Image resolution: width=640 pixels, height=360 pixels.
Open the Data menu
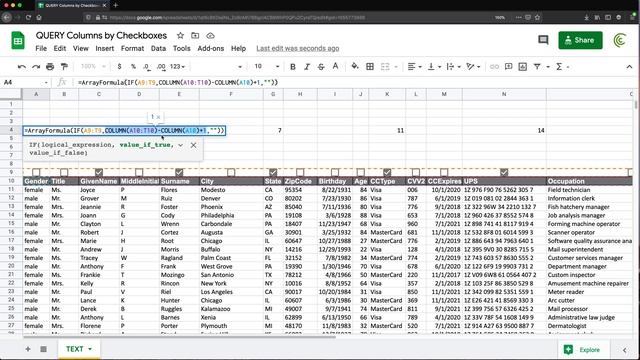coord(158,48)
